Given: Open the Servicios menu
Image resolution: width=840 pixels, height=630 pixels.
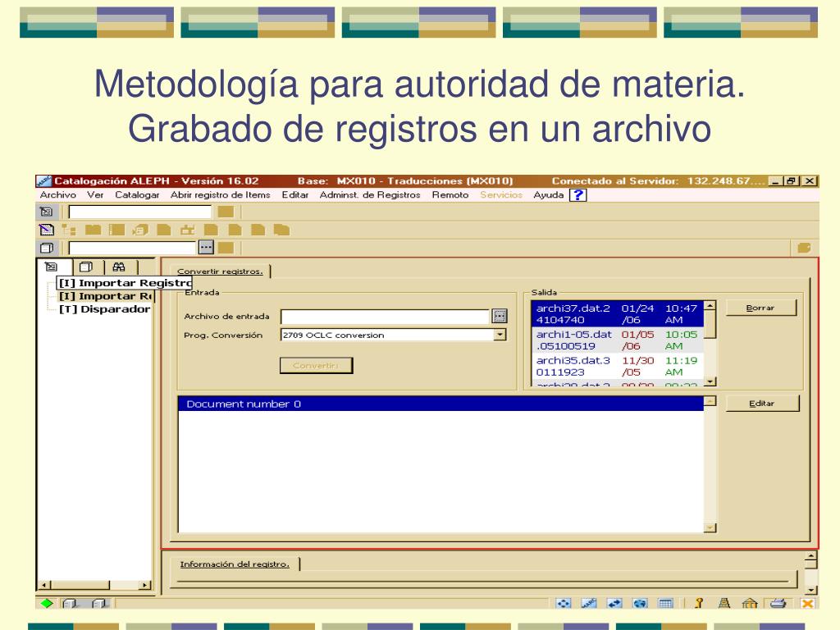Looking at the screenshot, I should coord(501,195).
